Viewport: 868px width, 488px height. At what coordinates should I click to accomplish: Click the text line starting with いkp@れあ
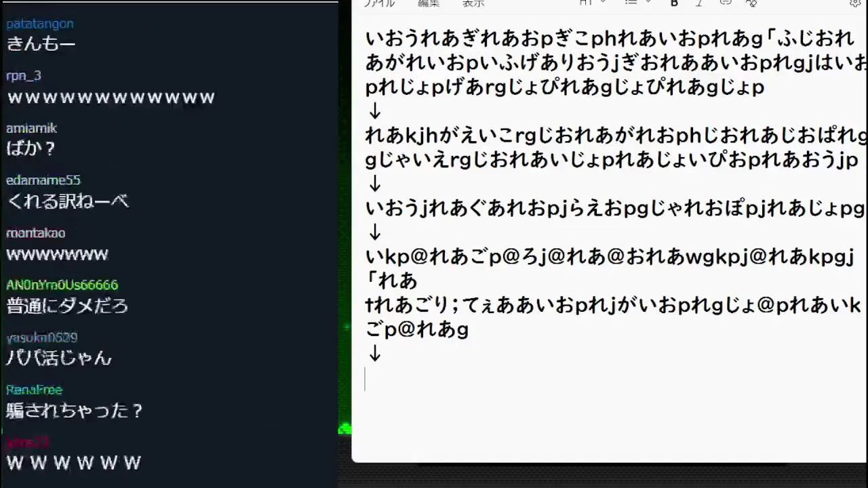tap(610, 257)
